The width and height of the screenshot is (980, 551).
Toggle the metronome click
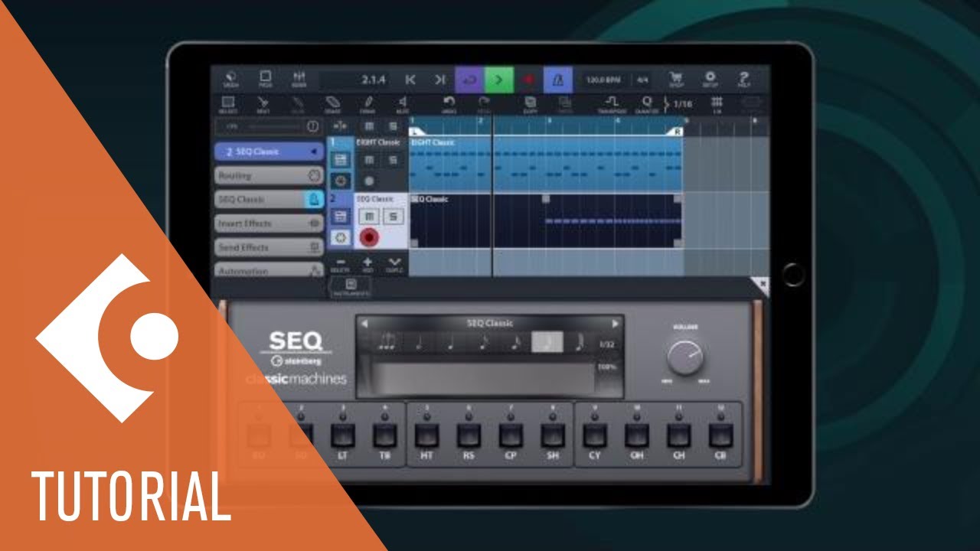[x=557, y=80]
